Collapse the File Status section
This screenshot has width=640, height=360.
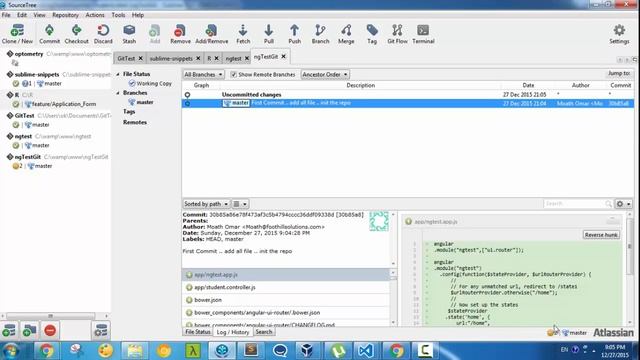coord(118,74)
